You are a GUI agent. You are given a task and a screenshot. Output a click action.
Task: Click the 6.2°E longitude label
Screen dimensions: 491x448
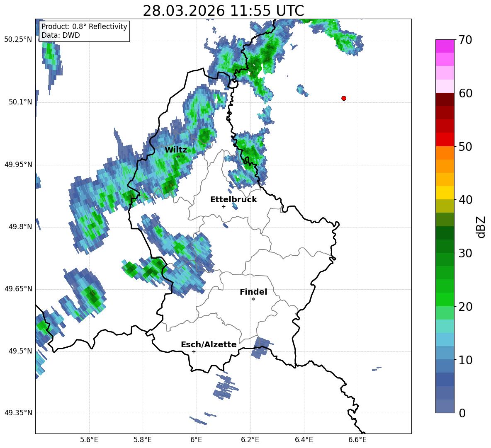click(250, 440)
